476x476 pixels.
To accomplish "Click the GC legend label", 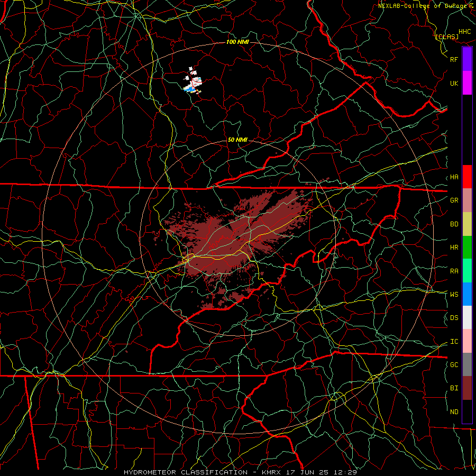I will [x=454, y=365].
